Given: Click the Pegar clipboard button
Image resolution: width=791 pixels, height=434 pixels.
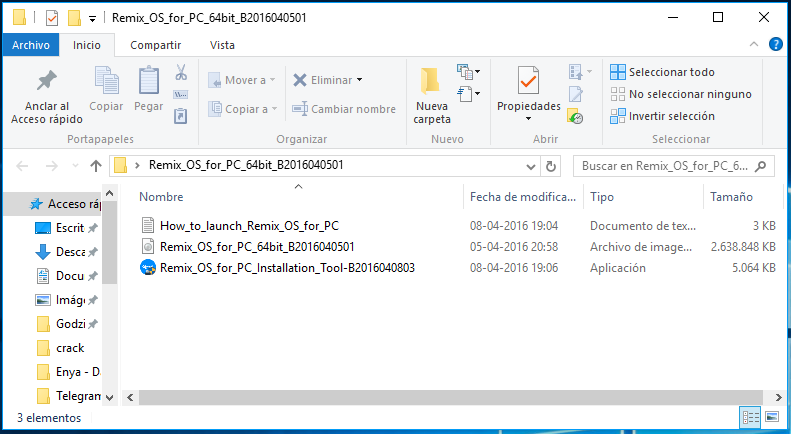Looking at the screenshot, I should [148, 89].
